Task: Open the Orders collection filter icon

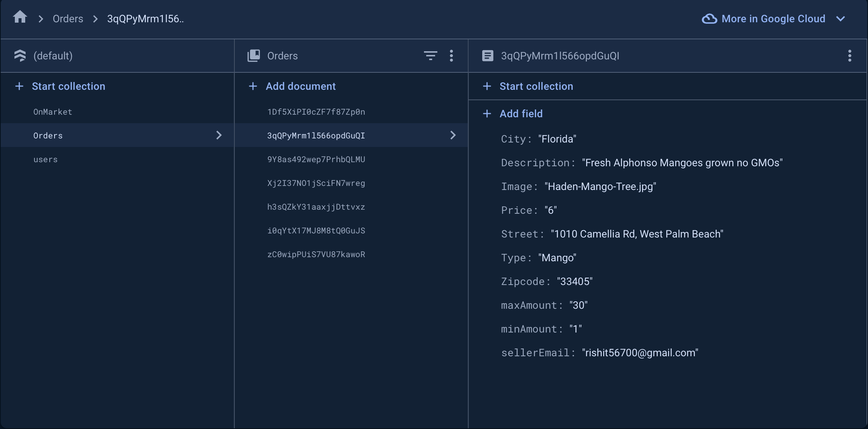Action: [430, 56]
